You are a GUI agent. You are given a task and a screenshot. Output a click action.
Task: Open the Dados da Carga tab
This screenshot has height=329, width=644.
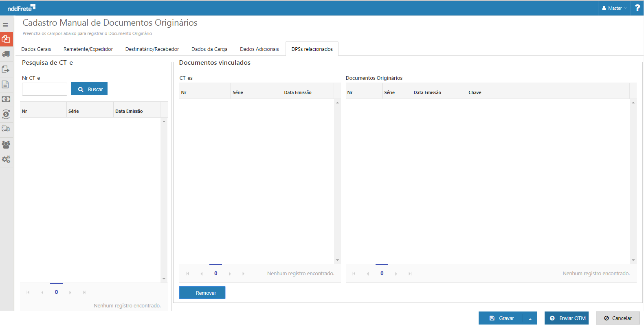click(209, 49)
